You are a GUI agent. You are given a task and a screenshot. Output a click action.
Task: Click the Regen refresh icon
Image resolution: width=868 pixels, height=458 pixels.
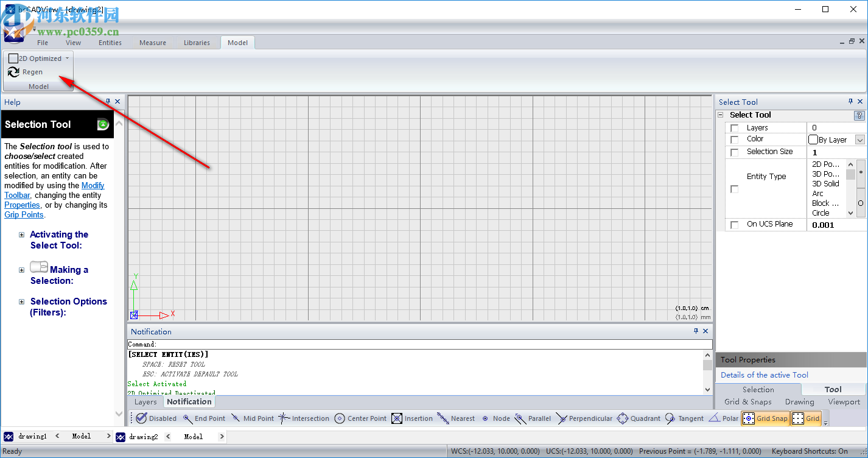(x=13, y=72)
